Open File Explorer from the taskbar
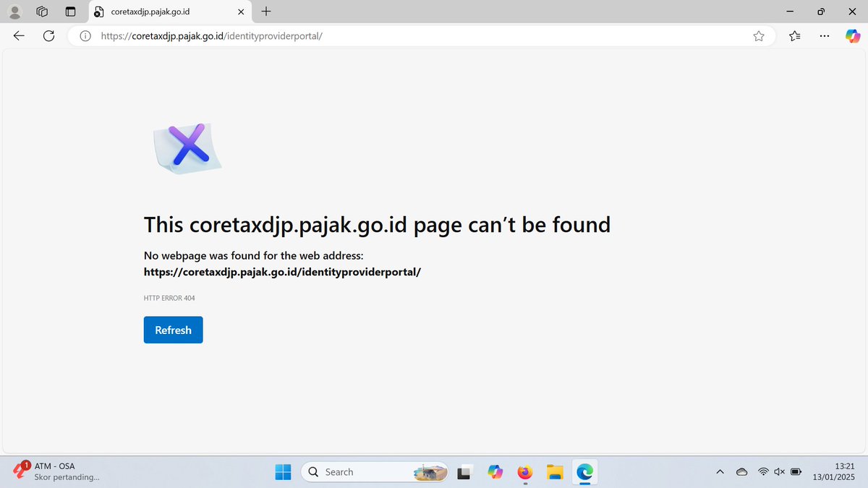 (554, 472)
